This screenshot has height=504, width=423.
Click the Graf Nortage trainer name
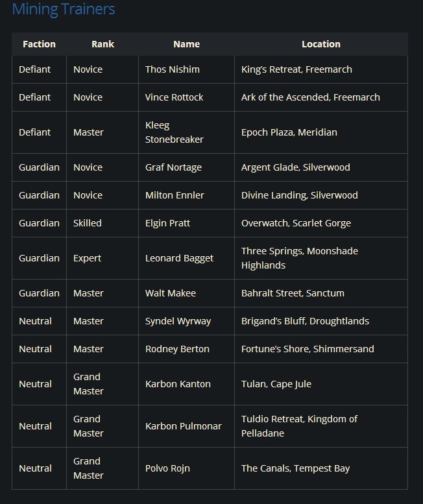(173, 167)
